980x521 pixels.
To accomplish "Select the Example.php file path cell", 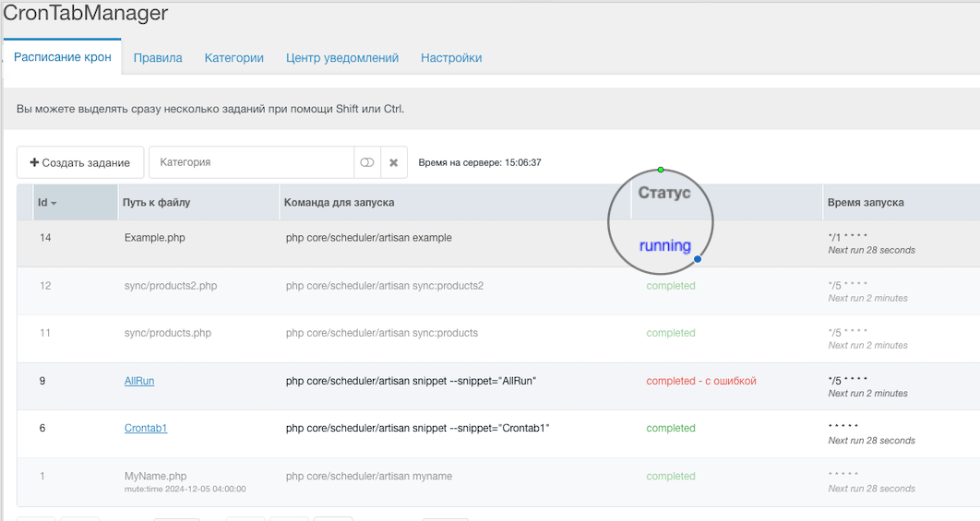I will coord(155,237).
